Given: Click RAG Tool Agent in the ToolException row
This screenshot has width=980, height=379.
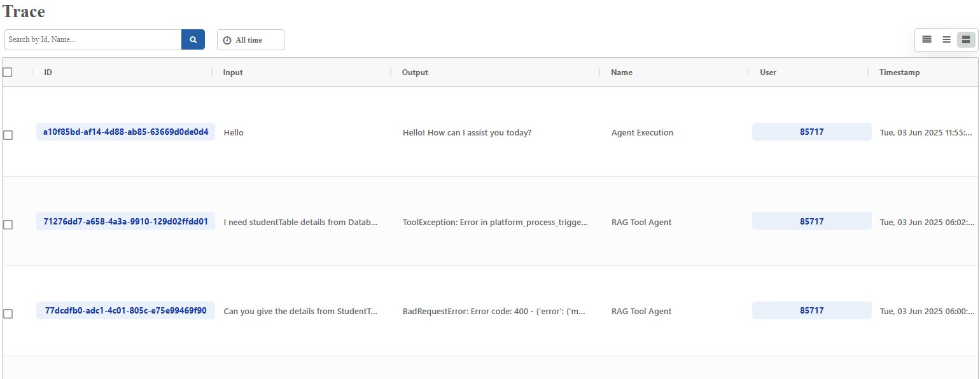Looking at the screenshot, I should pyautogui.click(x=641, y=223).
